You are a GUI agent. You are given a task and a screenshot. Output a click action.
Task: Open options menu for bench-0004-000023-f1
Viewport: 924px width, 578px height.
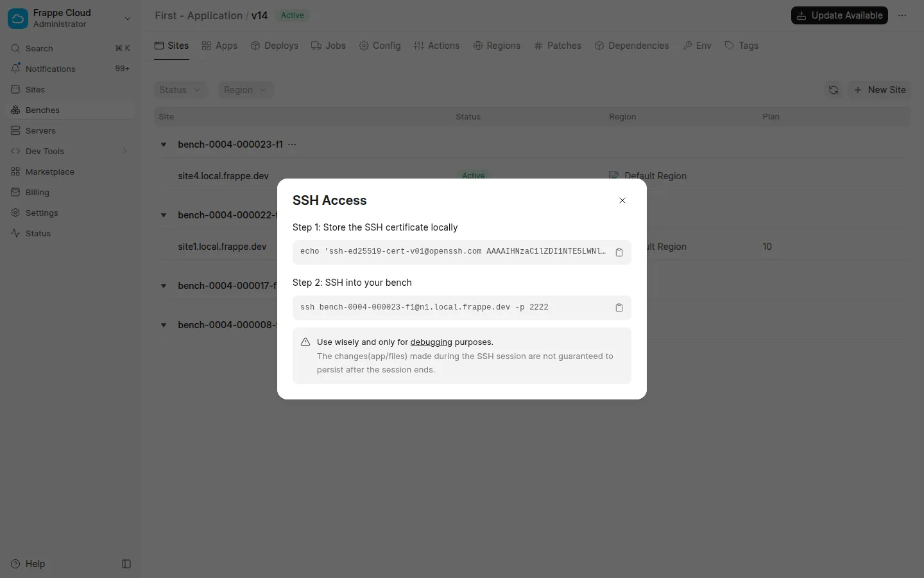[x=293, y=144]
